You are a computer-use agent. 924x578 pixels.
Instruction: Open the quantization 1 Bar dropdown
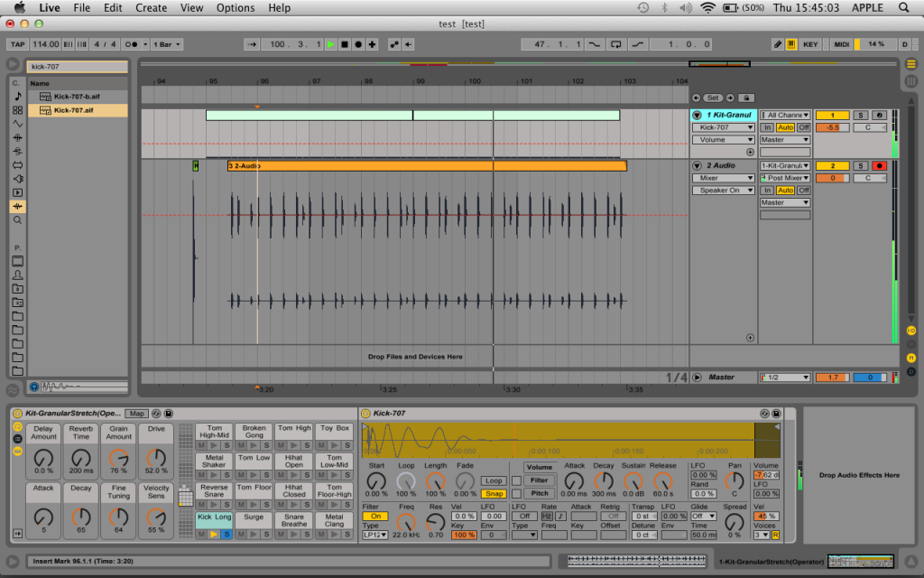coord(167,44)
